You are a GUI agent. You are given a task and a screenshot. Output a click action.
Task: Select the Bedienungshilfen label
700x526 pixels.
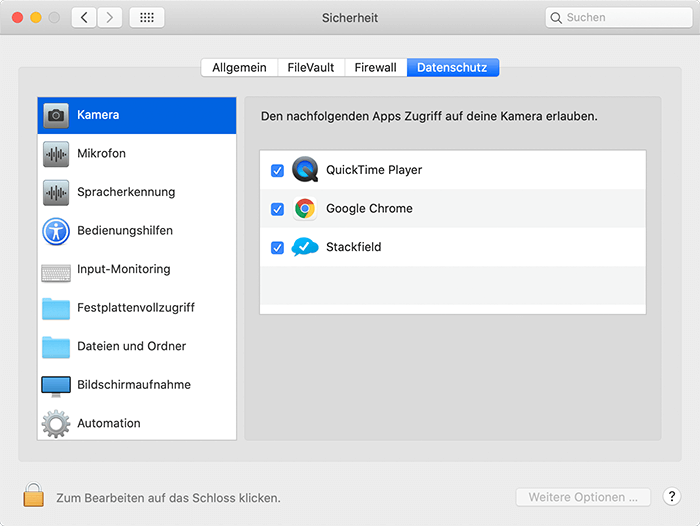[x=125, y=230]
